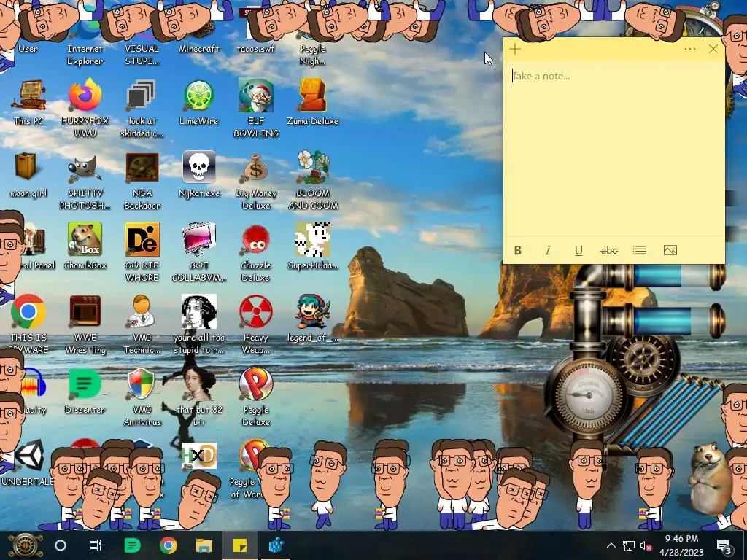Toggle underline in the sticky note
Screen dimensions: 747x560
(x=578, y=251)
